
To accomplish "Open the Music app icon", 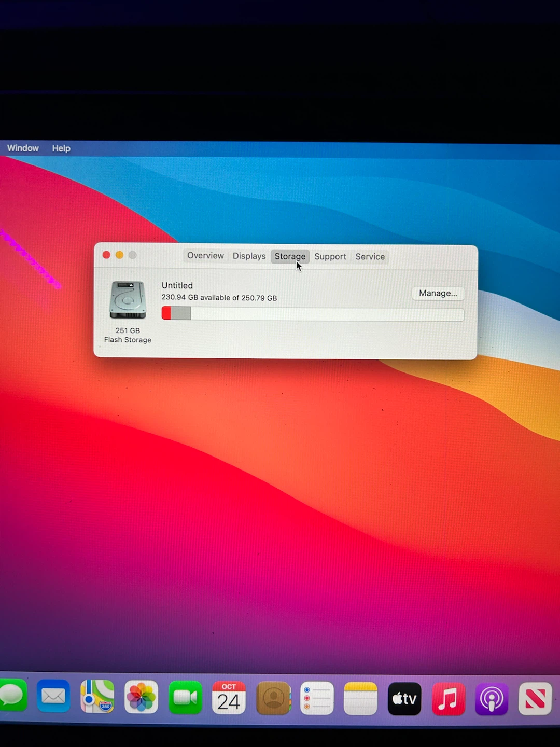I will [449, 699].
